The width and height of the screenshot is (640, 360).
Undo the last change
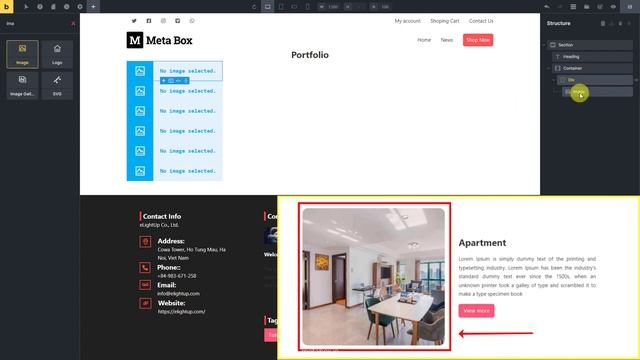(x=547, y=7)
